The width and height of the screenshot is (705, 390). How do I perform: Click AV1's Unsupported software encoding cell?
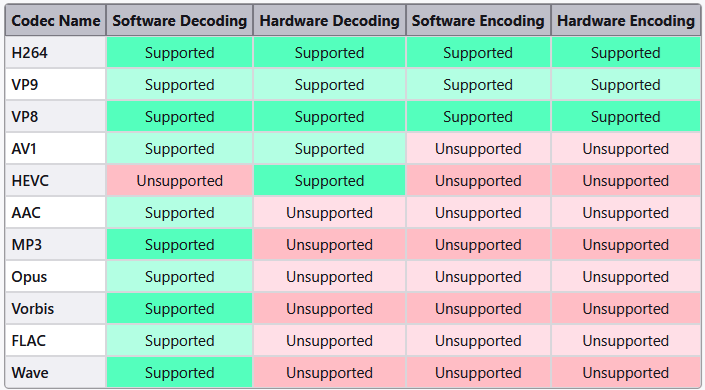coord(478,148)
